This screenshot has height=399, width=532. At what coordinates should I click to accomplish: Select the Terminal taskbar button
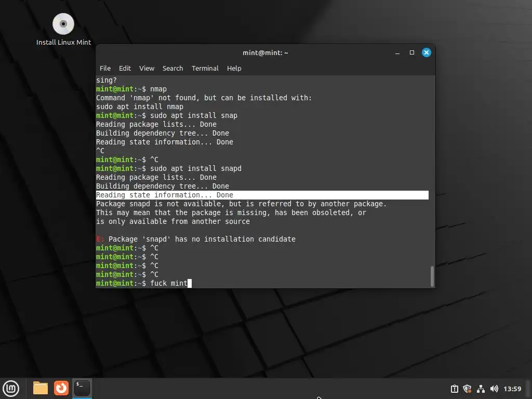(82, 388)
